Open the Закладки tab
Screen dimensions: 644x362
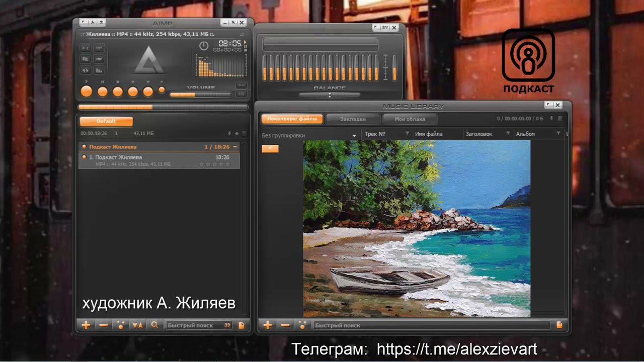pos(353,119)
